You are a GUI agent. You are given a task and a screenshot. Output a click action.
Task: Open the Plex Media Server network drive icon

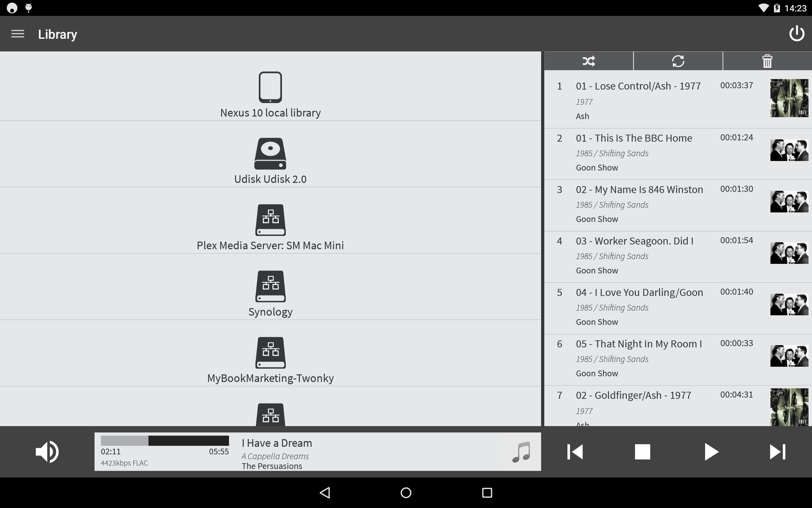[x=270, y=220]
